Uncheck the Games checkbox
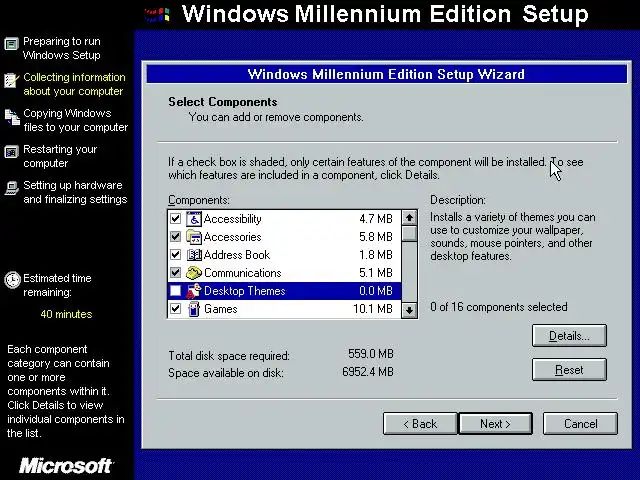This screenshot has height=480, width=640. coord(176,309)
